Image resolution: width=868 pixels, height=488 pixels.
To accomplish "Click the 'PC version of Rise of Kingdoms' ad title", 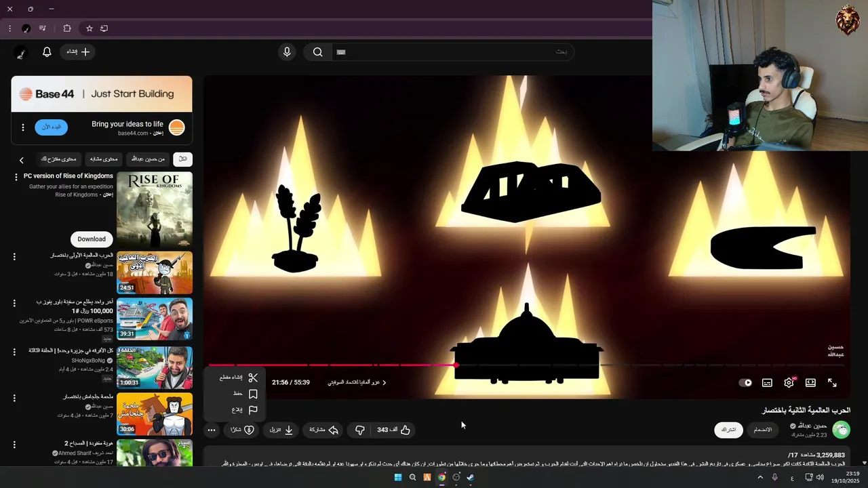I will pyautogui.click(x=68, y=176).
